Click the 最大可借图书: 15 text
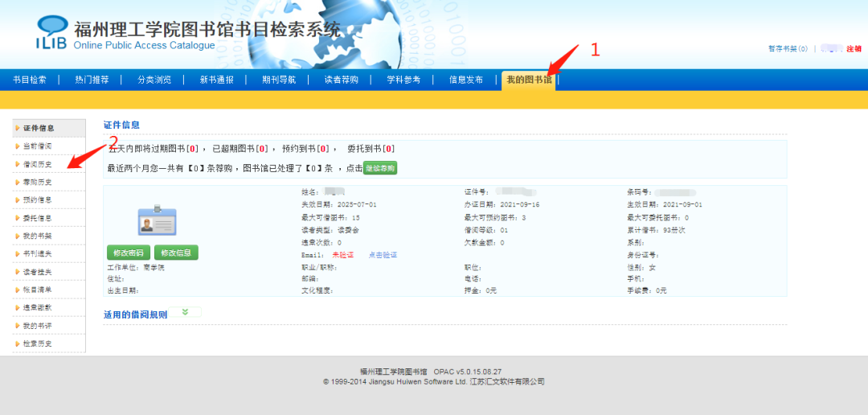 click(x=330, y=217)
